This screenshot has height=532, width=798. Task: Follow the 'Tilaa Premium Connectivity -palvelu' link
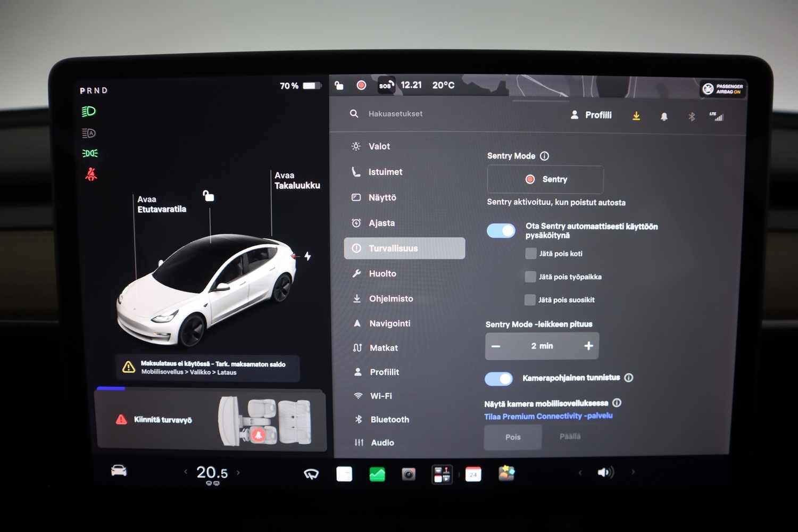click(x=548, y=416)
